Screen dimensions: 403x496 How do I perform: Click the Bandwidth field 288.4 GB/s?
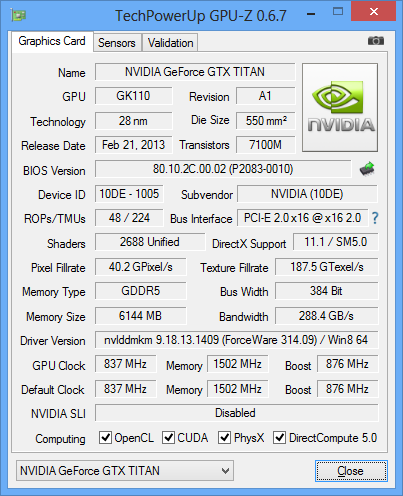click(x=327, y=315)
